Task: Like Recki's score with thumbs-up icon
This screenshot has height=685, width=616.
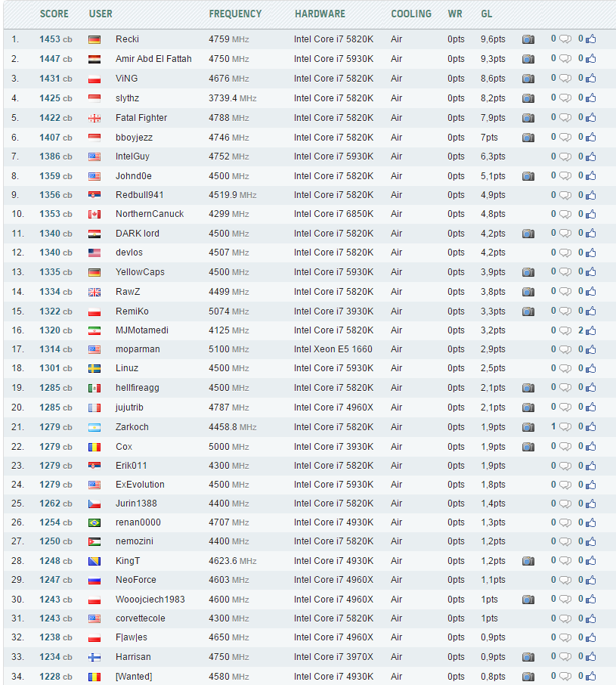Action: (590, 39)
